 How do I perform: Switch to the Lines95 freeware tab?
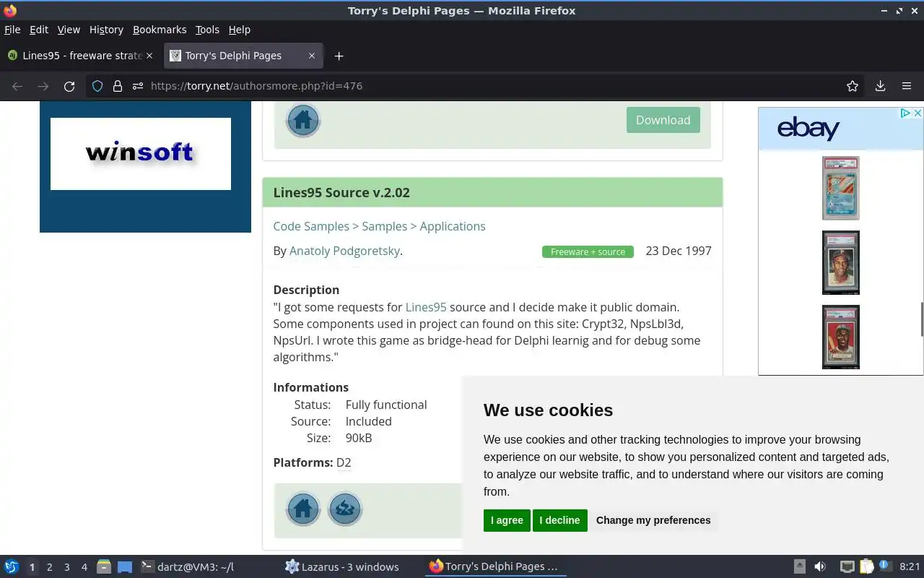pyautogui.click(x=81, y=56)
